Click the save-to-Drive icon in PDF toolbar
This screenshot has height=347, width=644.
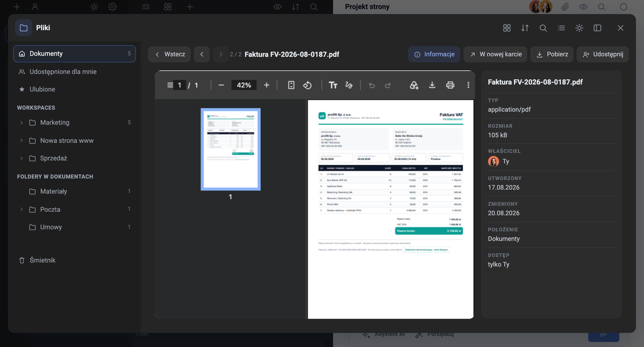[x=414, y=85]
